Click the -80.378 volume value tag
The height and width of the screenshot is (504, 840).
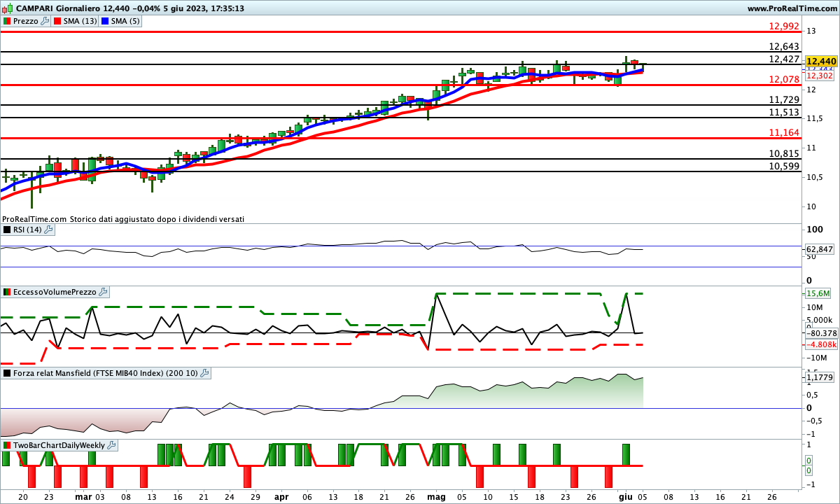[x=820, y=333]
